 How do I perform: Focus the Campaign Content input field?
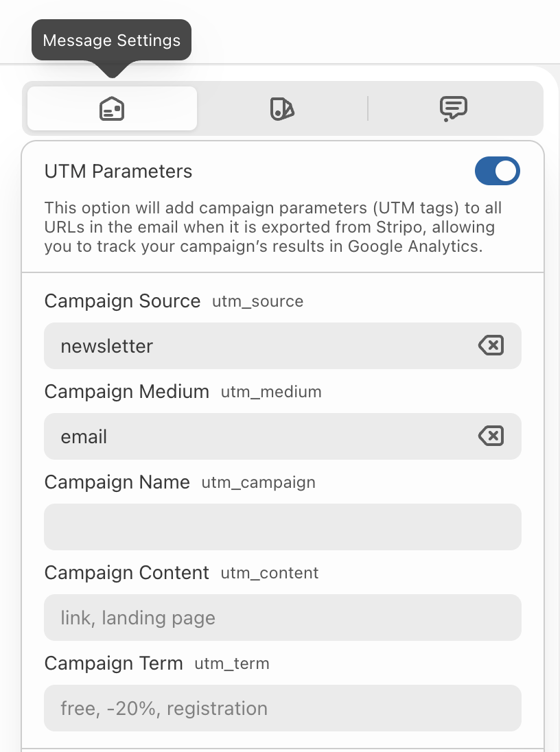point(282,618)
